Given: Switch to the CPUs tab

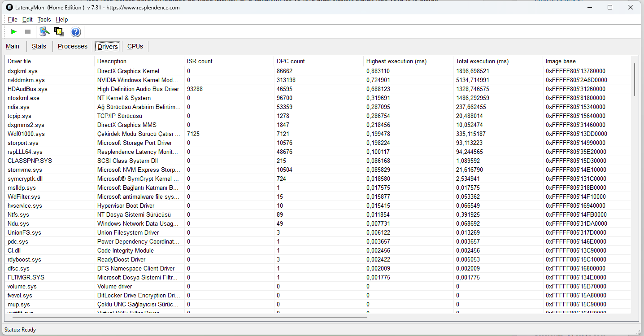Looking at the screenshot, I should pyautogui.click(x=135, y=46).
